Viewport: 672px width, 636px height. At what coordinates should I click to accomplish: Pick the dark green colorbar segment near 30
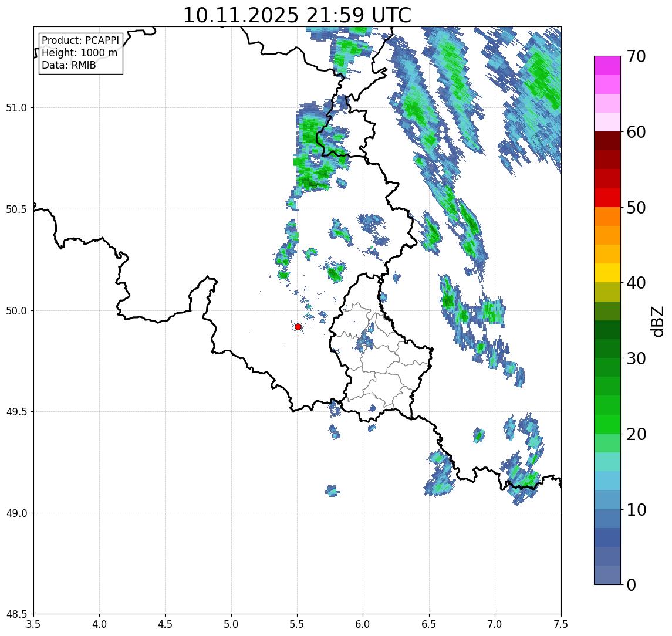(x=607, y=349)
